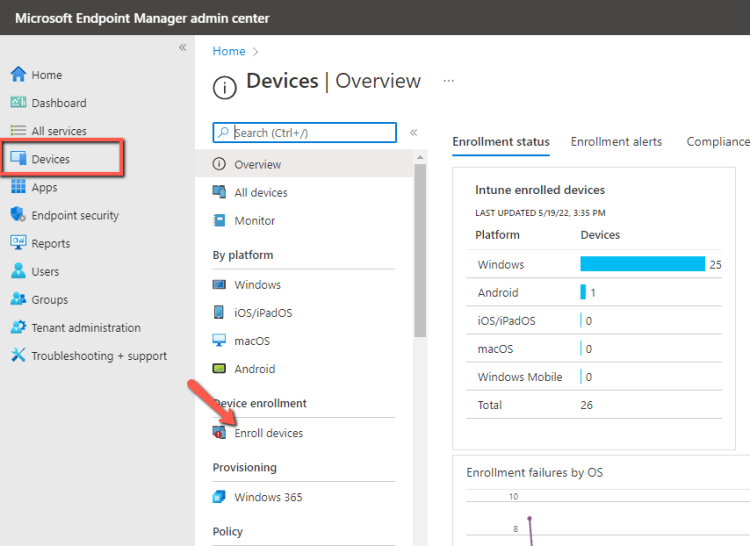Click the Android platform icon
This screenshot has height=546, width=750.
219,368
